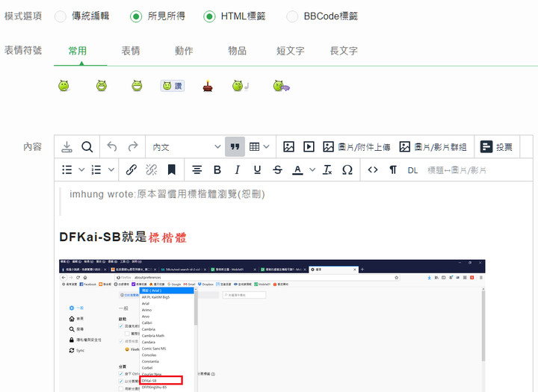The image size is (538, 392).
Task: Toggle italic formatting
Action: tap(237, 169)
